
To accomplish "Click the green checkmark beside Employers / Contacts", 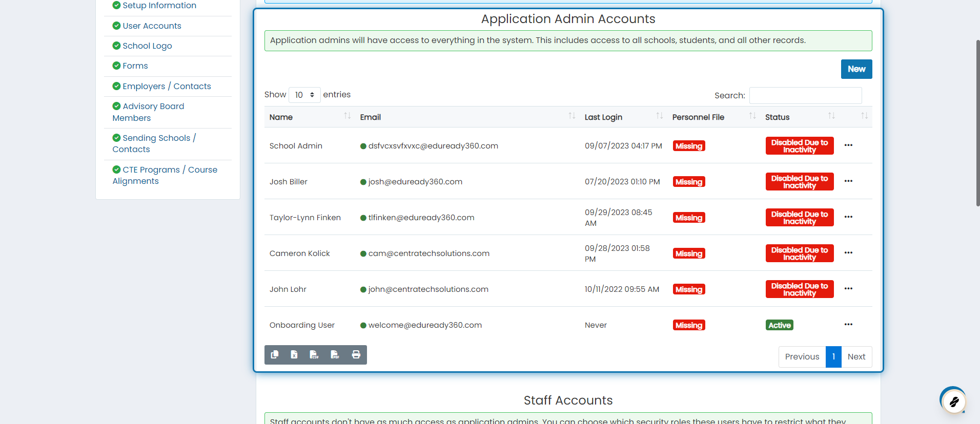I will [x=116, y=86].
